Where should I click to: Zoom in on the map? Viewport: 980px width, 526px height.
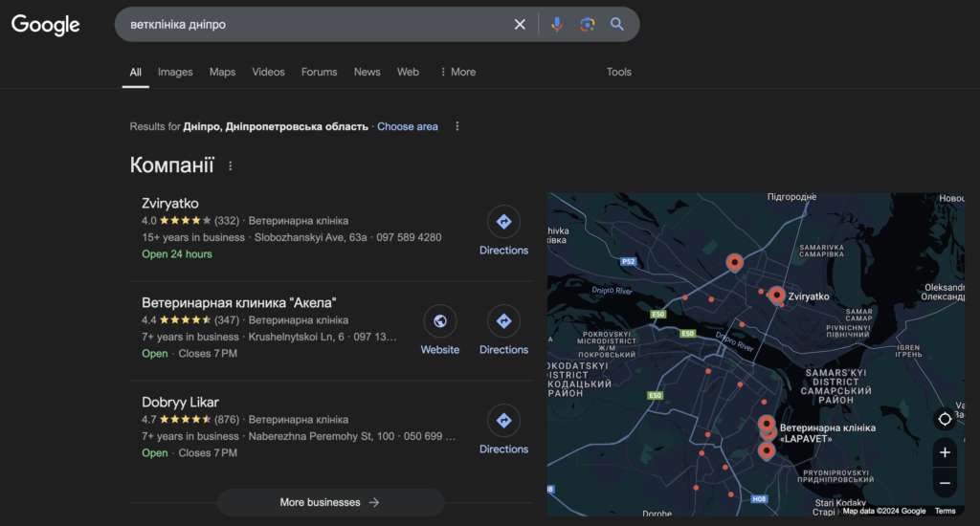(945, 452)
